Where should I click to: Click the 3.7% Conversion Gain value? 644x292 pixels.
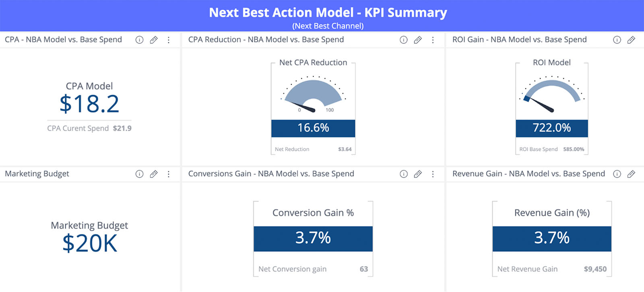click(x=313, y=238)
